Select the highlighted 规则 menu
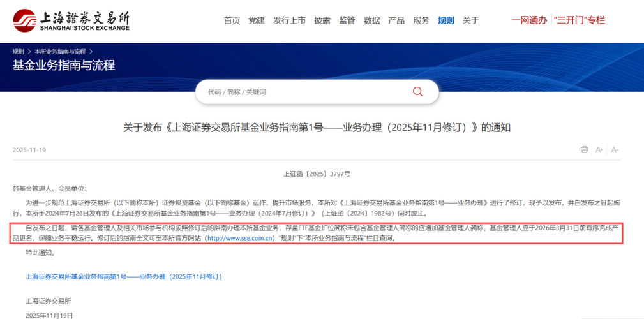 pos(446,20)
